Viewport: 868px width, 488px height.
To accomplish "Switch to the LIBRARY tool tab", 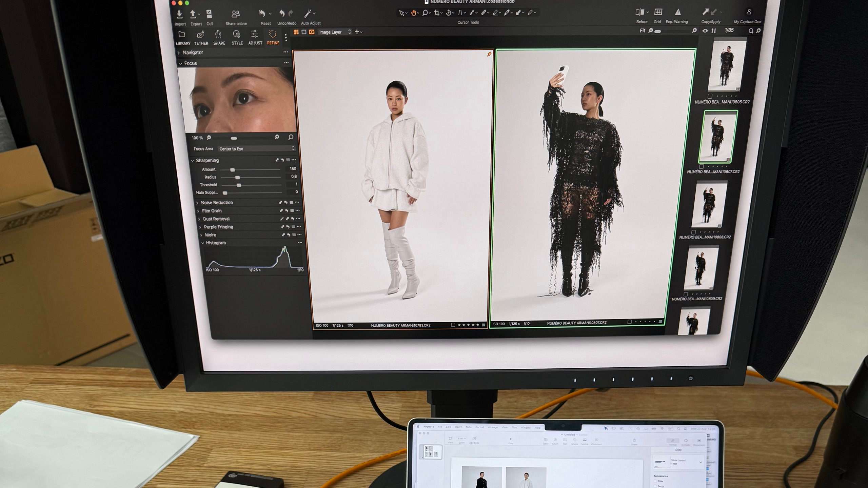I will pos(183,38).
